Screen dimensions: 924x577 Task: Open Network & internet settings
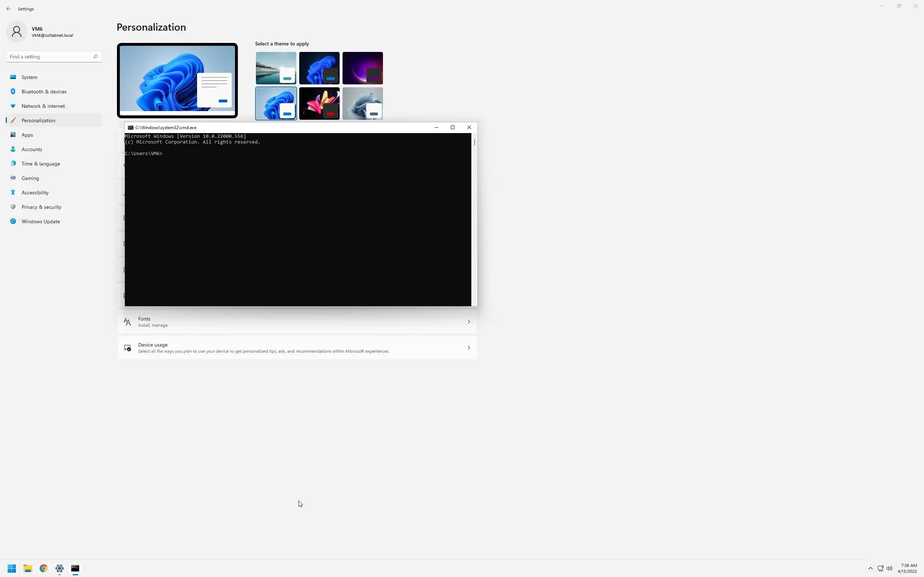pyautogui.click(x=43, y=106)
